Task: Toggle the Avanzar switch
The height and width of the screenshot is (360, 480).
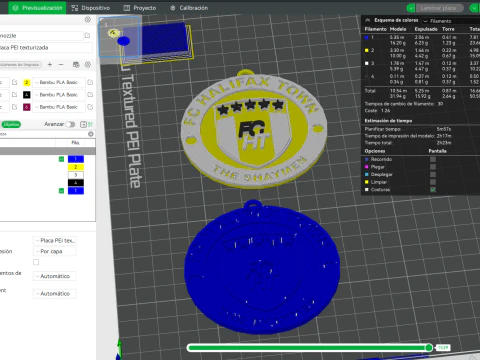Action: (70, 124)
